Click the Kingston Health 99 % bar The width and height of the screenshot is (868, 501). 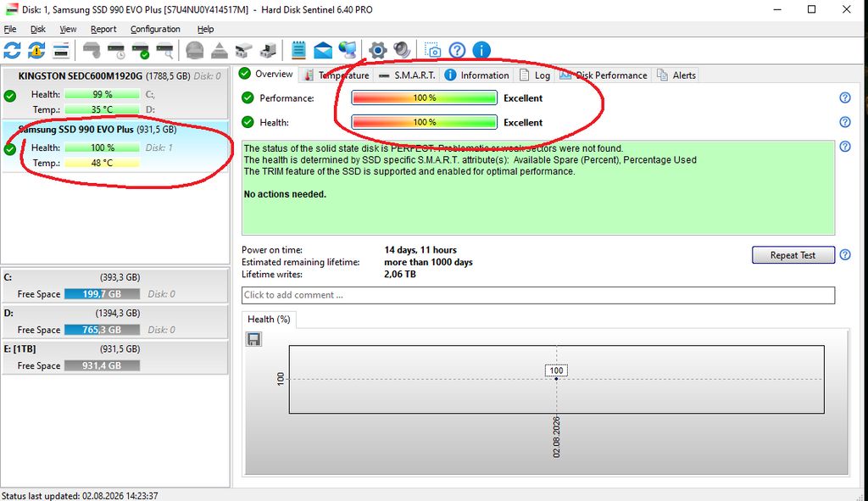[x=102, y=95]
